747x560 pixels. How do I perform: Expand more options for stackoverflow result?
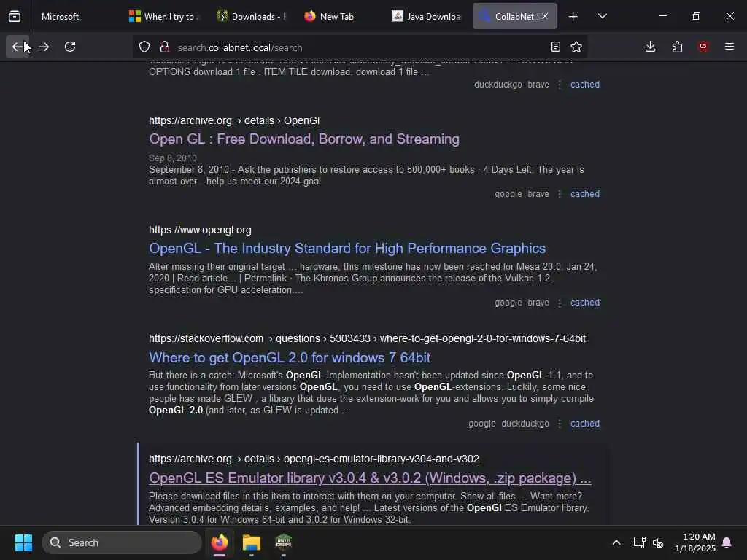pos(560,424)
